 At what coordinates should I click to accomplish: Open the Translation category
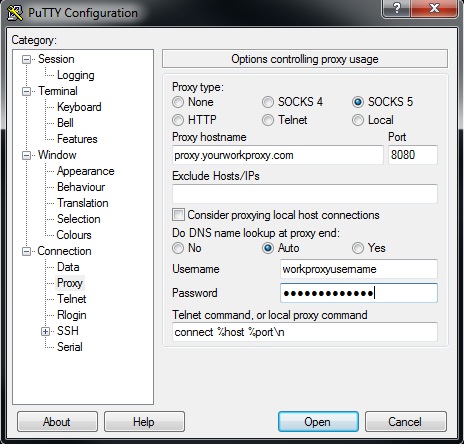(x=83, y=203)
